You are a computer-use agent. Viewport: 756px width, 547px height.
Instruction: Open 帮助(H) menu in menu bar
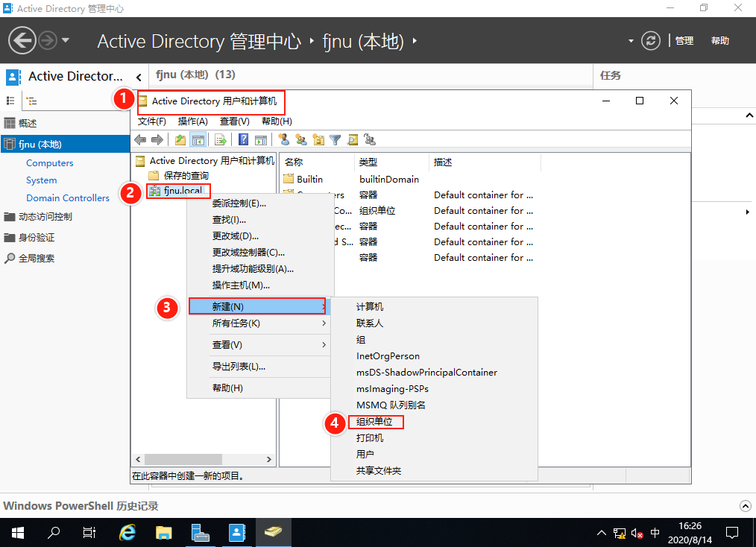coord(277,121)
